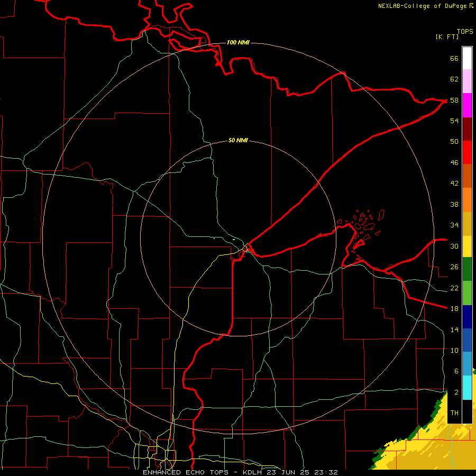The height and width of the screenshot is (476, 476).
Task: Pick the dark green legend swatch
Action: tap(467, 269)
